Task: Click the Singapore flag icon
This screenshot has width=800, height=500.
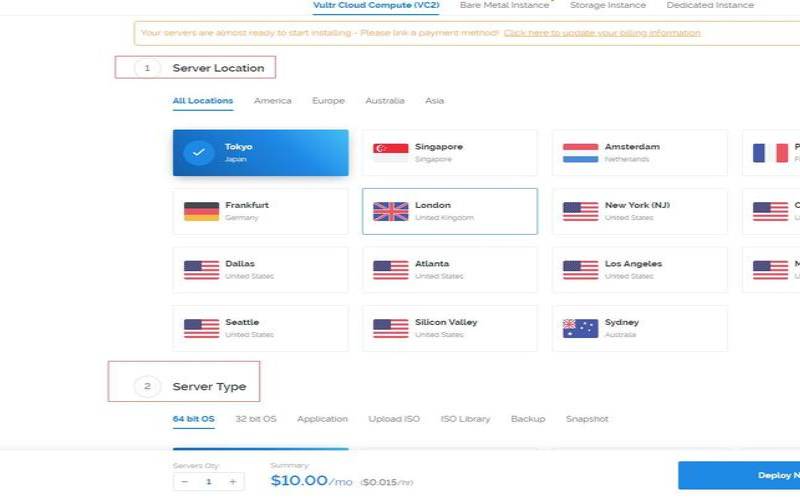Action: pos(391,153)
